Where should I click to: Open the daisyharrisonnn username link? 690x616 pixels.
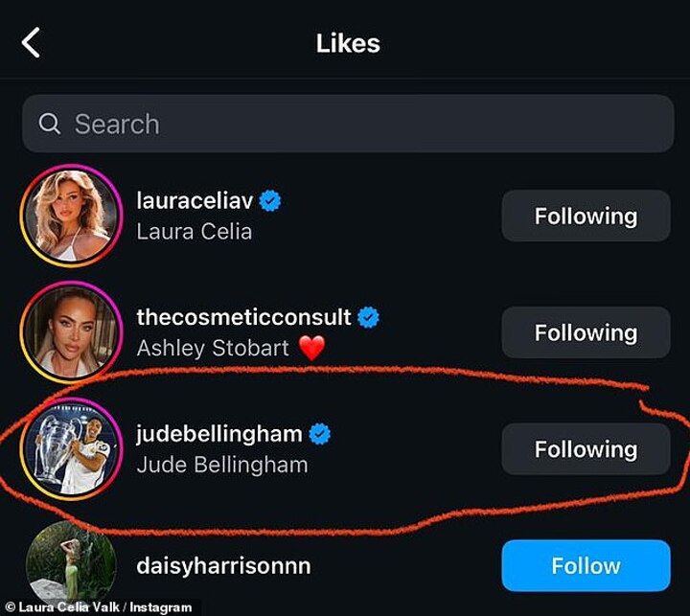pyautogui.click(x=223, y=566)
